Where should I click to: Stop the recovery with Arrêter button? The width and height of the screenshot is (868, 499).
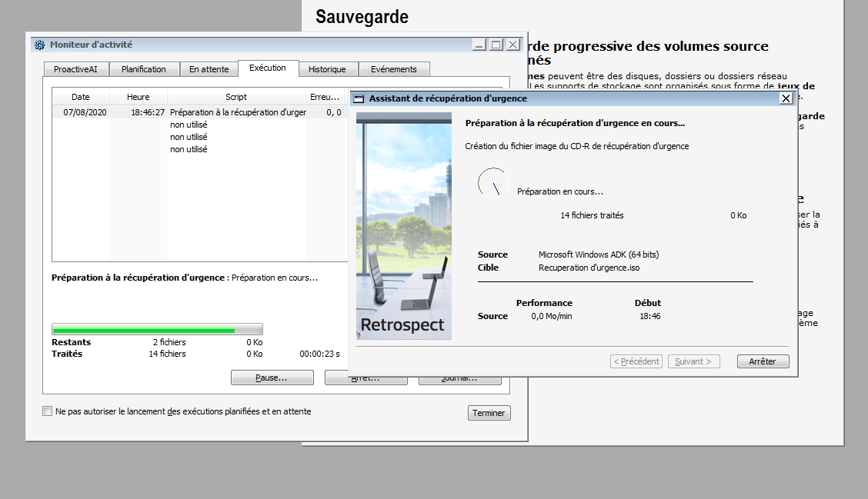[x=763, y=361]
